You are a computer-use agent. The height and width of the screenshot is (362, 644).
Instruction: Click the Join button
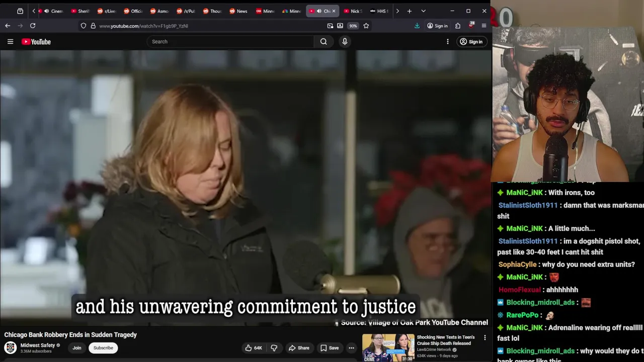[77, 348]
